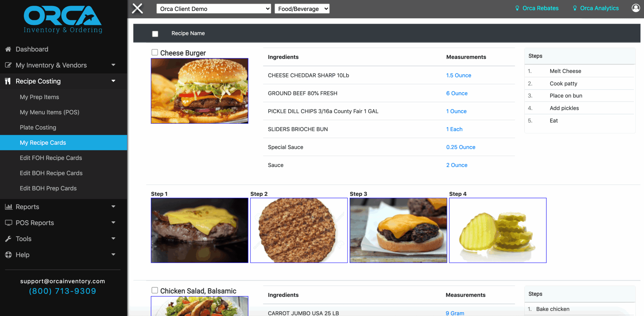Open the Orca Client Demo dropdown
This screenshot has height=316, width=644.
214,9
